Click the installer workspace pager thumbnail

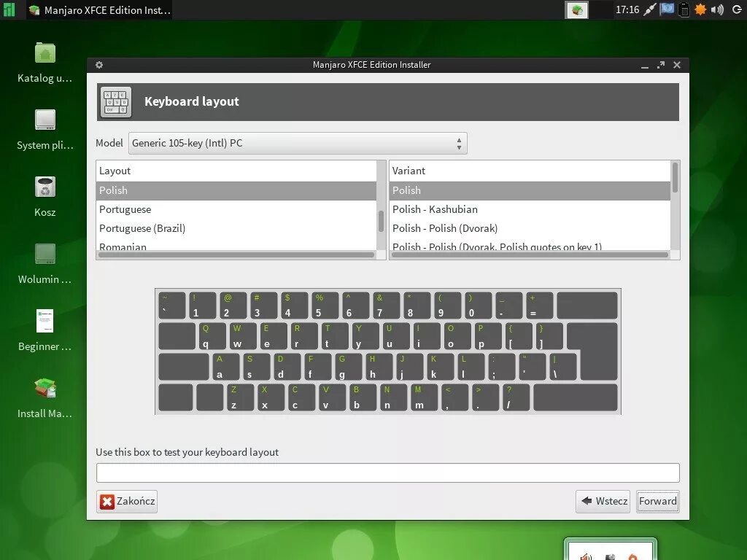(x=577, y=10)
